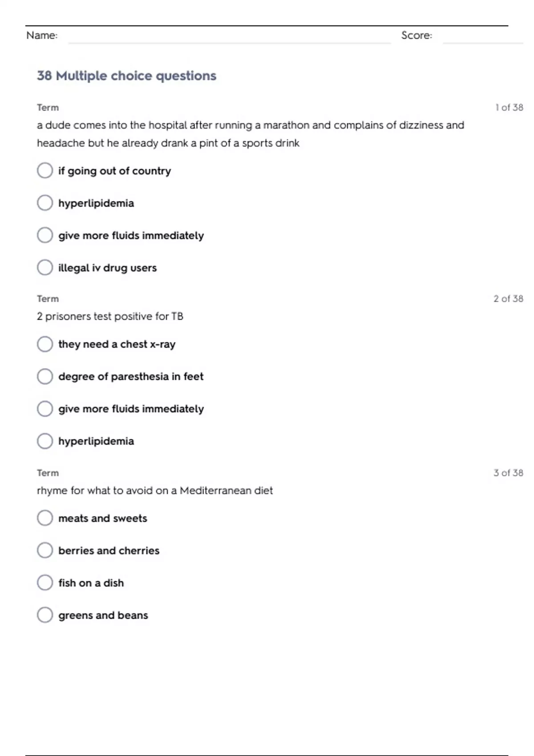The width and height of the screenshot is (534, 756).
Task: Click the Score input line
Action: tap(482, 37)
